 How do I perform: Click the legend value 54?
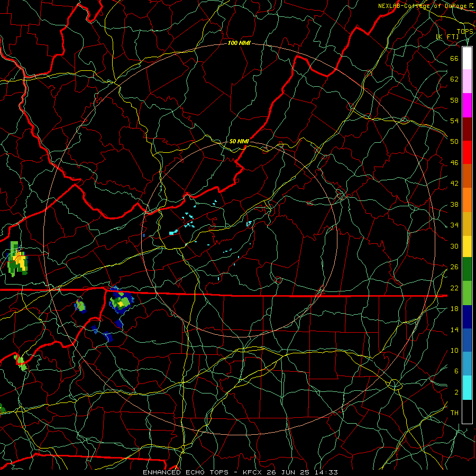pyautogui.click(x=454, y=121)
